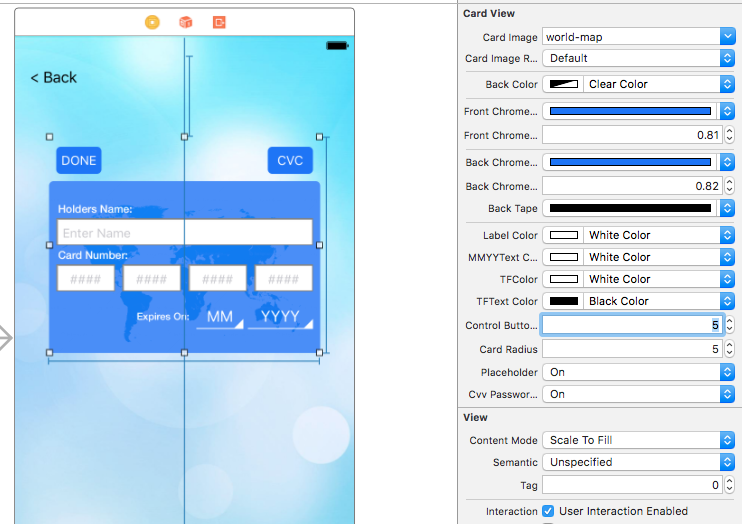Open the Front Chrome color dropdown arrow
This screenshot has width=742, height=524.
[x=727, y=111]
